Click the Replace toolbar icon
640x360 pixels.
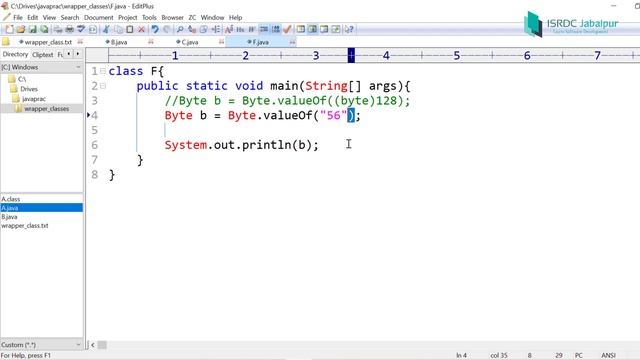(x=192, y=29)
